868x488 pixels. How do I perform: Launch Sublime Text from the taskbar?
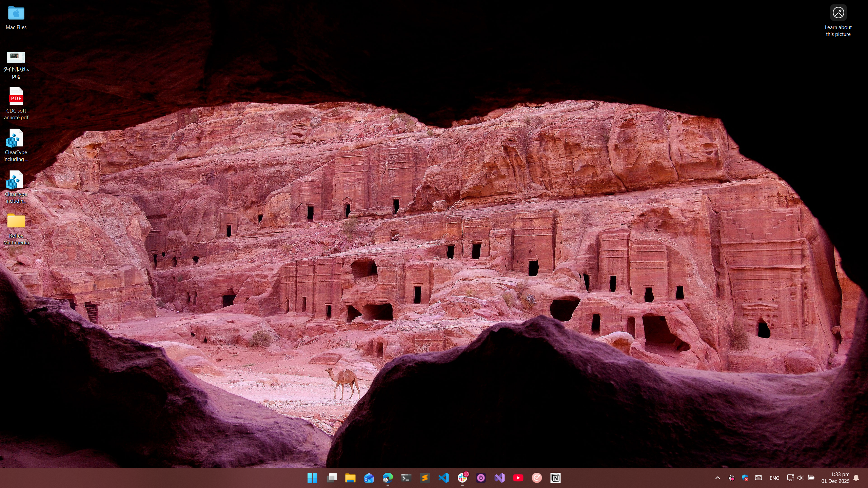425,478
